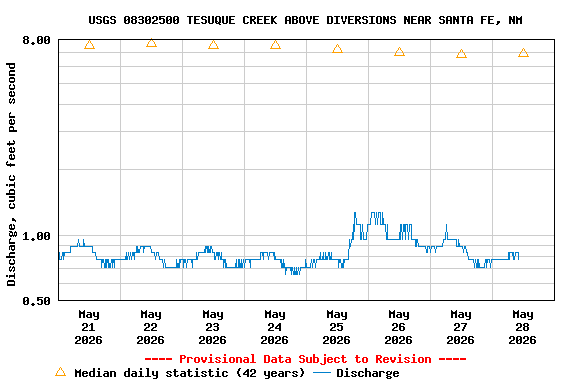Click the median triangle marker above May 25
This screenshot has width=576, height=384.
click(337, 49)
